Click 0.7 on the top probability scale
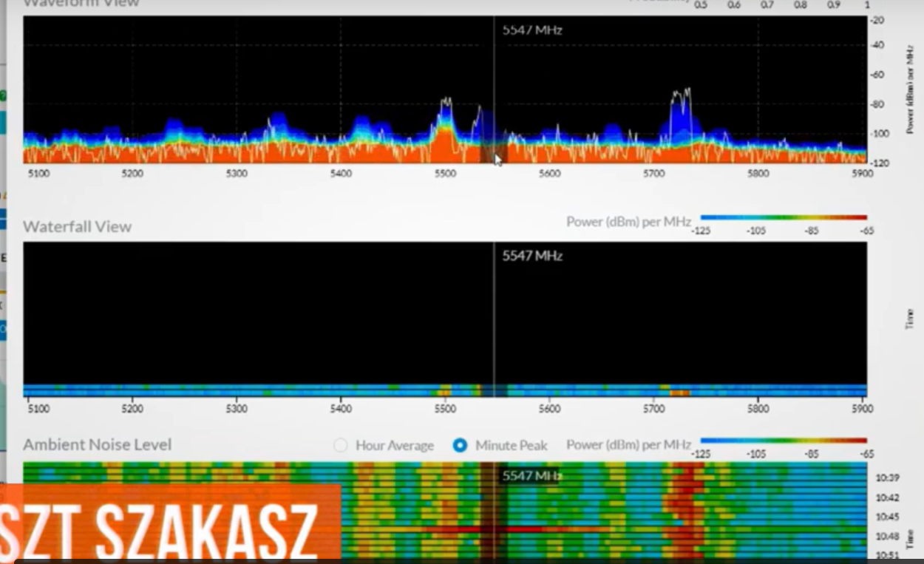The height and width of the screenshot is (564, 924). click(767, 4)
